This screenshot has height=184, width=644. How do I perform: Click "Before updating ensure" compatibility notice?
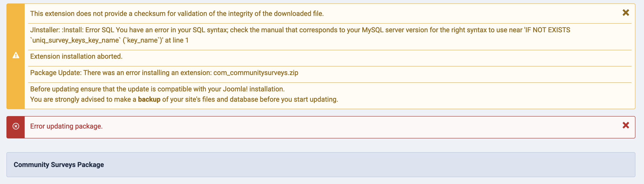tap(157, 89)
